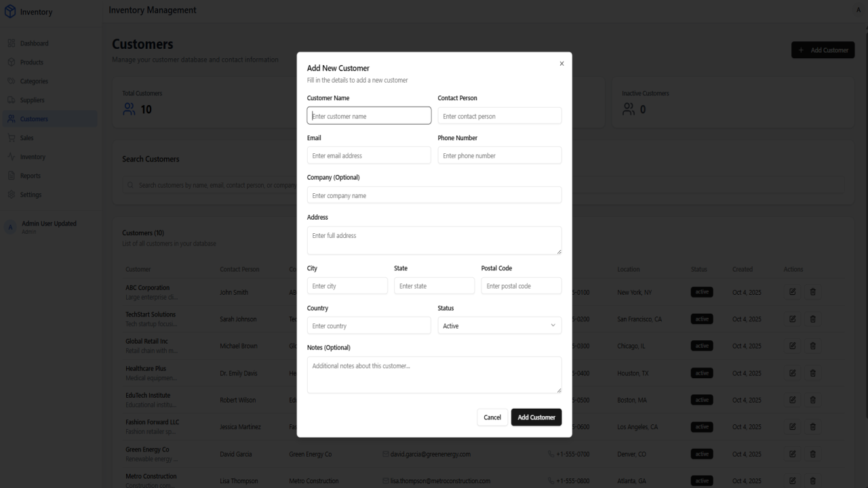Edit the Healthcare Plus customer

click(792, 373)
